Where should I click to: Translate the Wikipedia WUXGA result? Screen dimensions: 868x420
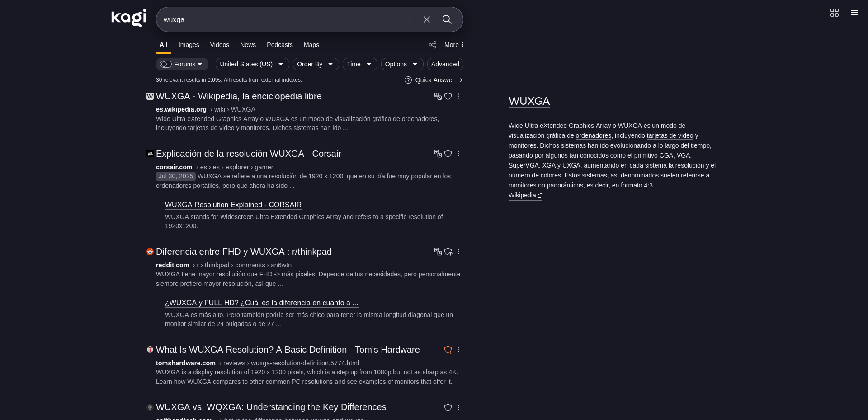438,96
